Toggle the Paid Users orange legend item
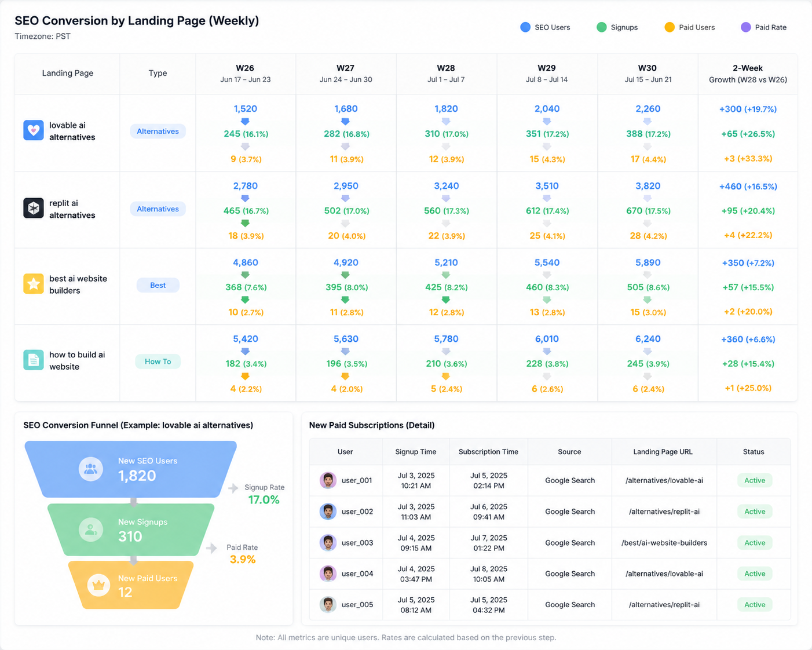Image resolution: width=812 pixels, height=650 pixels. pos(690,27)
